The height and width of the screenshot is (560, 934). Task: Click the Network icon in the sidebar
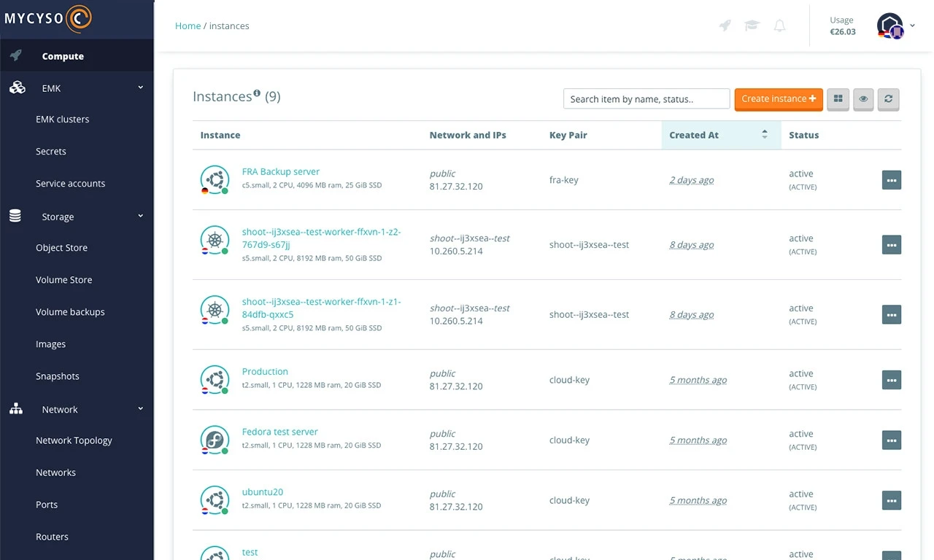click(x=16, y=408)
